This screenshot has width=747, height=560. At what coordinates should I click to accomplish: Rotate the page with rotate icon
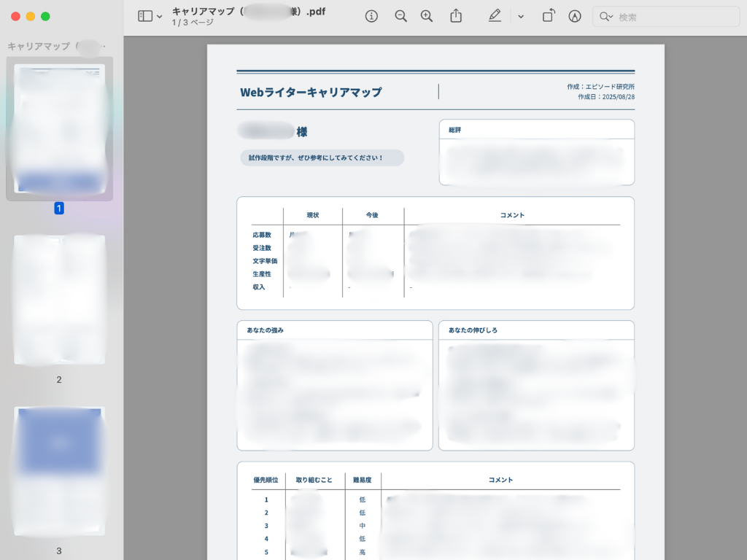(x=549, y=16)
